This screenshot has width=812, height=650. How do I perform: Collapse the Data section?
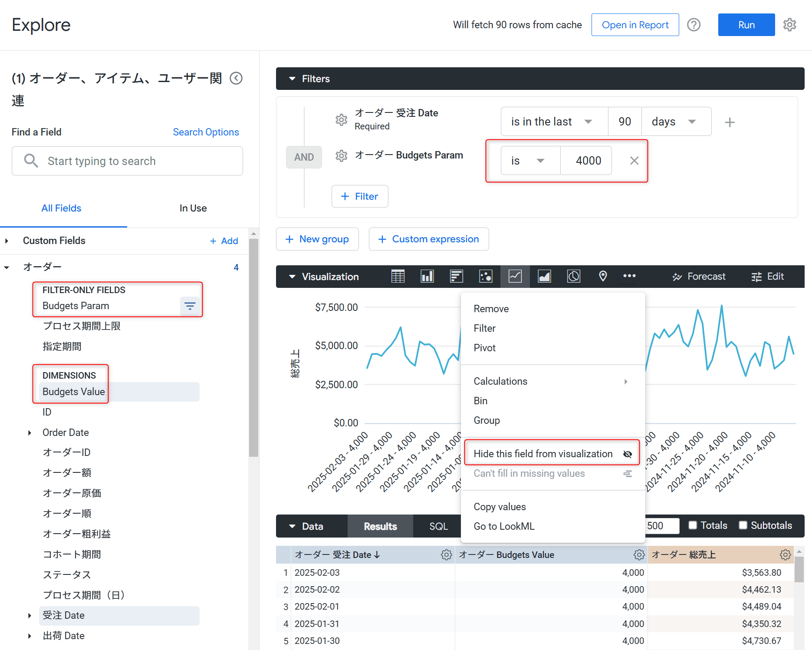click(x=292, y=526)
